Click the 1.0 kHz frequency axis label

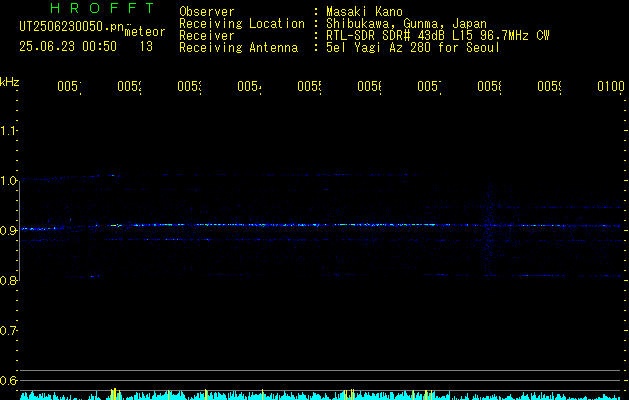pos(8,181)
